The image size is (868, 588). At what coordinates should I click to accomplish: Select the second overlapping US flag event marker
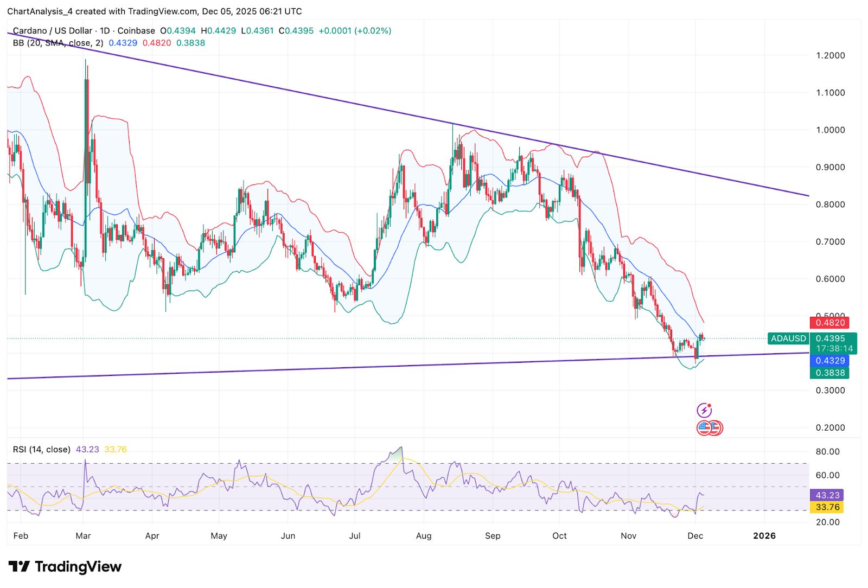716,427
